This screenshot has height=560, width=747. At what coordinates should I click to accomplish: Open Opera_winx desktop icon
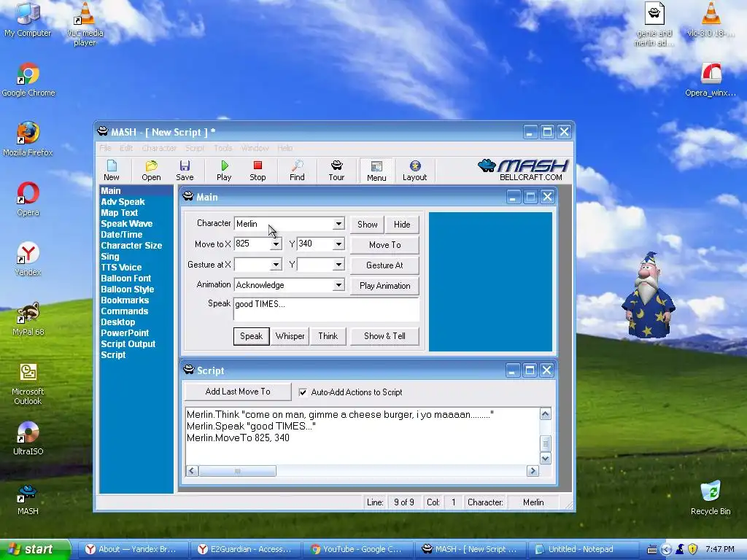coord(711,79)
